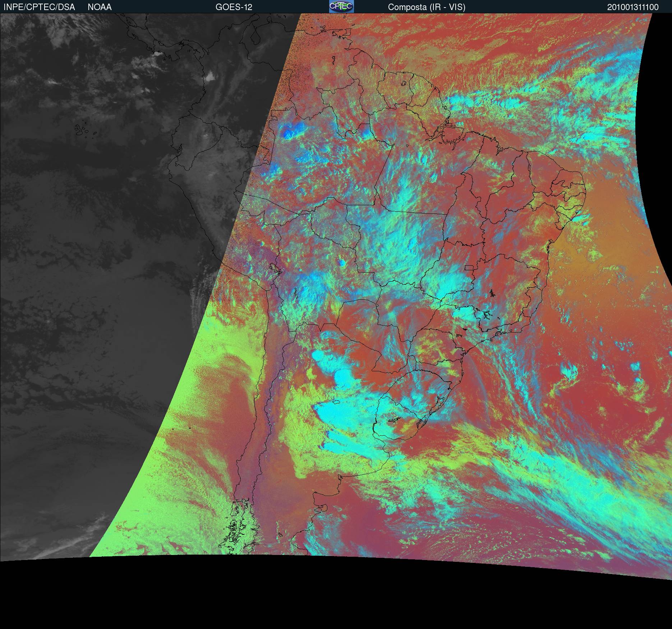Click the Lake Titicaca outline
Screen dimensions: 672x629
(x=274, y=268)
